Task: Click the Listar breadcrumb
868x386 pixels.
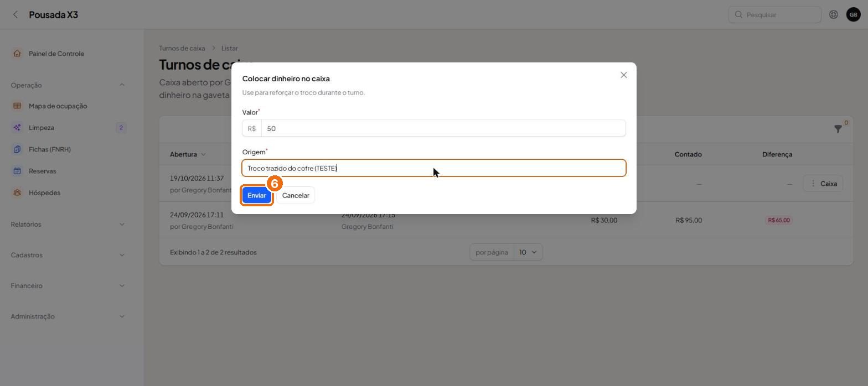Action: click(x=229, y=48)
